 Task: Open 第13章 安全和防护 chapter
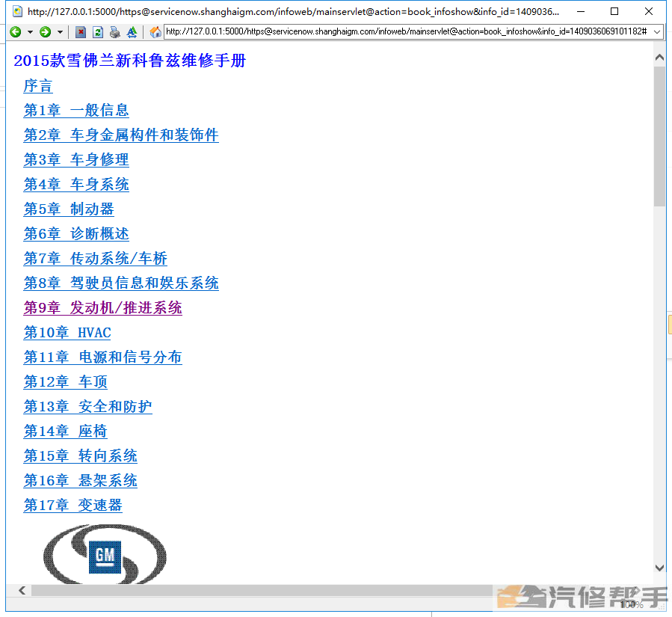88,407
